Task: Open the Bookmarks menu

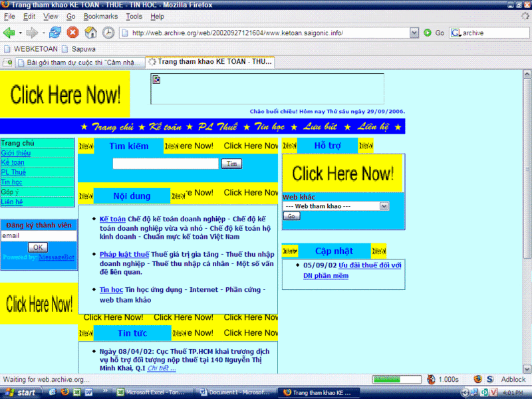Action: (x=100, y=16)
